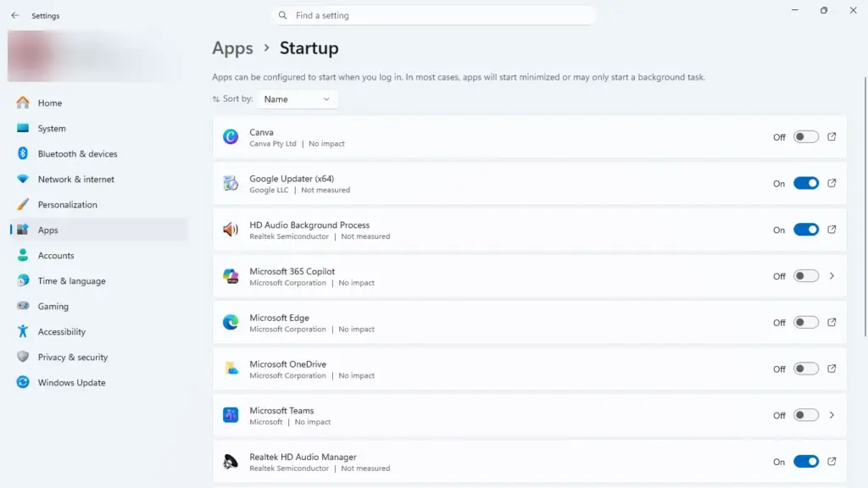
Task: Click the vertical scrollbar on the right
Action: tap(865, 206)
